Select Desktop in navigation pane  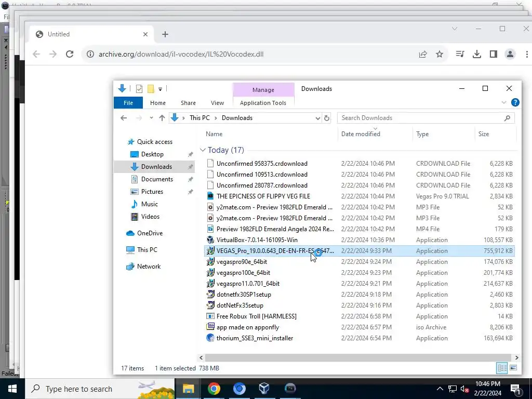[152, 154]
